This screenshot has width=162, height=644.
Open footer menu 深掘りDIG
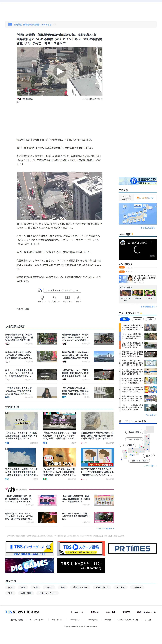tap(95, 612)
